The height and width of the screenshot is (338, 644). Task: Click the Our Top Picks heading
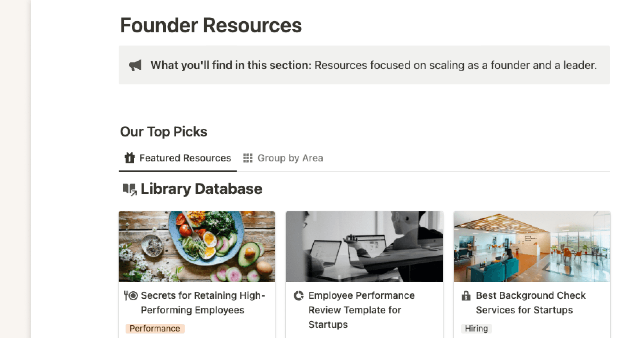(163, 132)
